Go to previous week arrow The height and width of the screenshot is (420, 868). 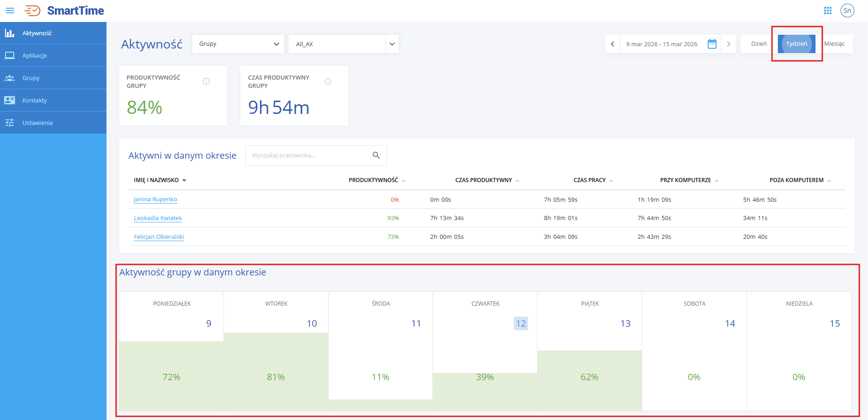612,44
